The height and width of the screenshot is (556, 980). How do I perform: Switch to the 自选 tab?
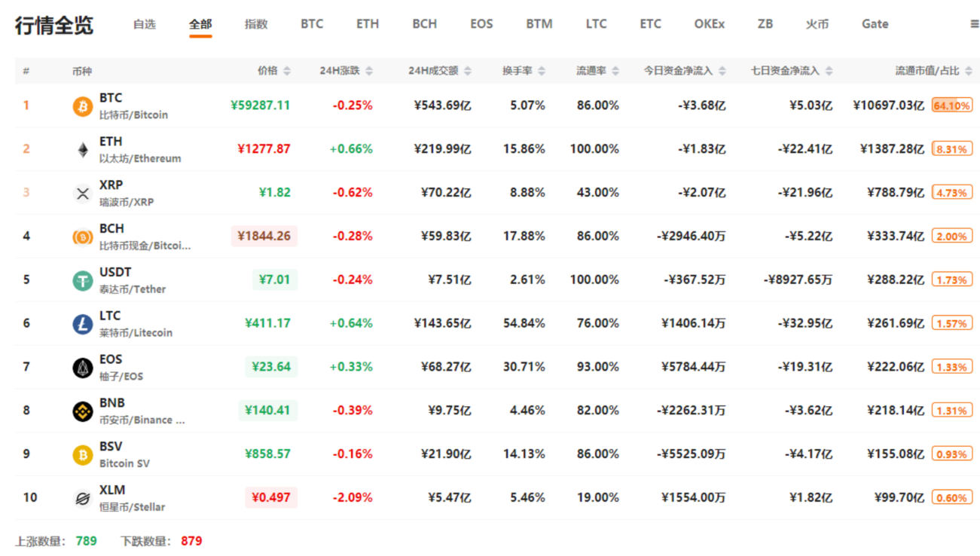[145, 24]
